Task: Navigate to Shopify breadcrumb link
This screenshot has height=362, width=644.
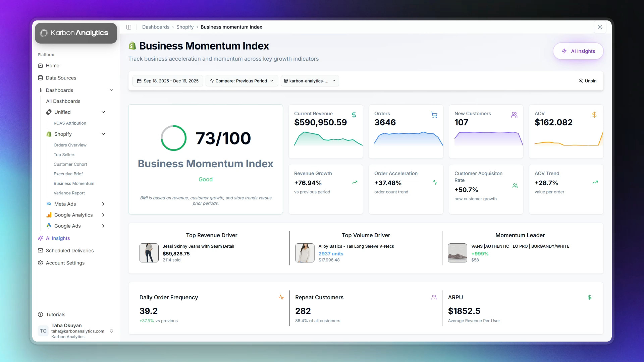Action: click(185, 27)
